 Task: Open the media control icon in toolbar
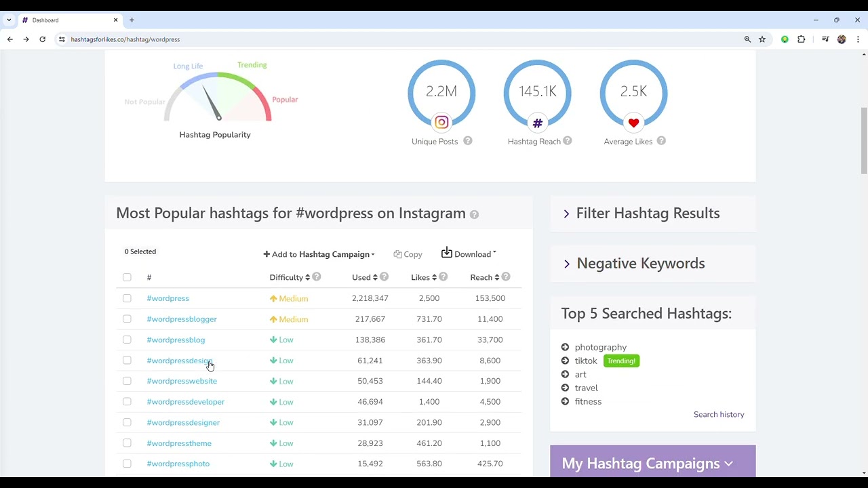(825, 39)
